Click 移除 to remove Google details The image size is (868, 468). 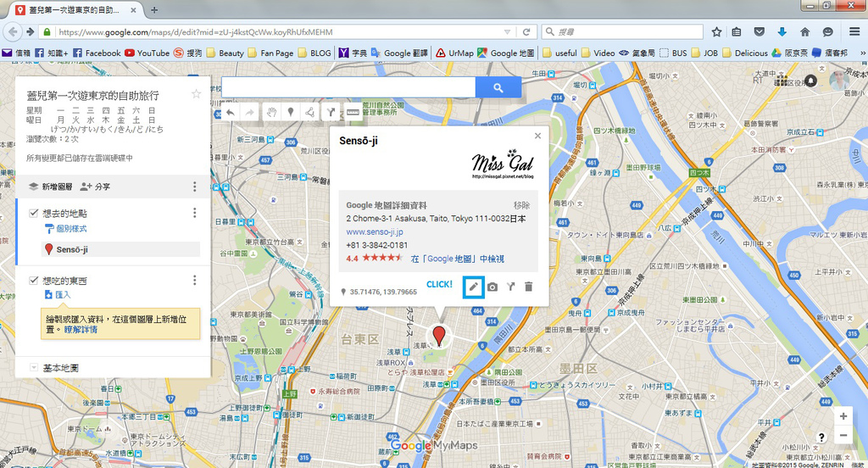[x=521, y=205]
